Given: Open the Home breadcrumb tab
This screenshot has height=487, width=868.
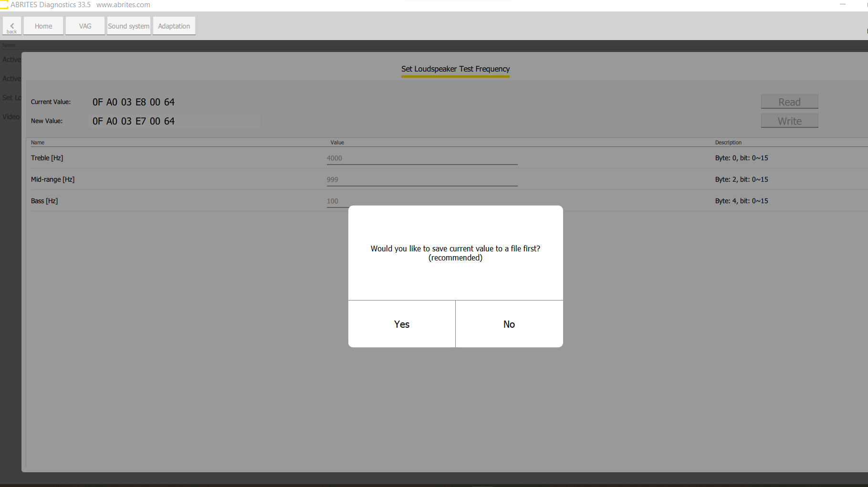Looking at the screenshot, I should [x=43, y=26].
